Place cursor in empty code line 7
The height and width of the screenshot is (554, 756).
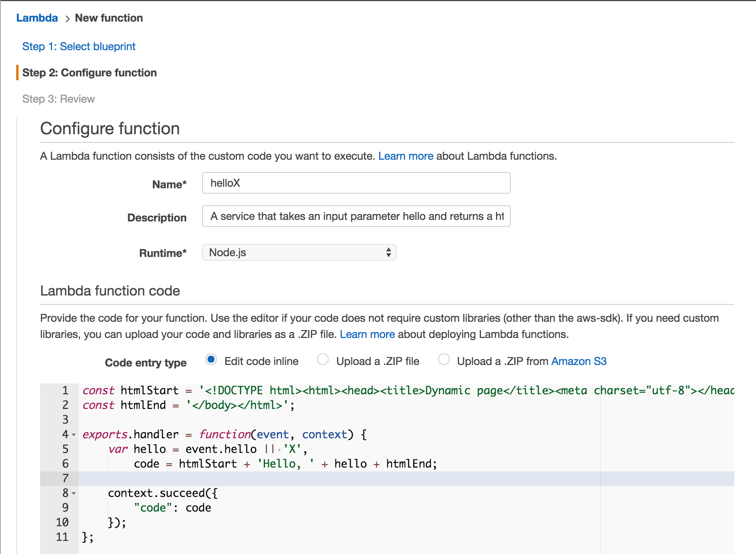point(406,479)
